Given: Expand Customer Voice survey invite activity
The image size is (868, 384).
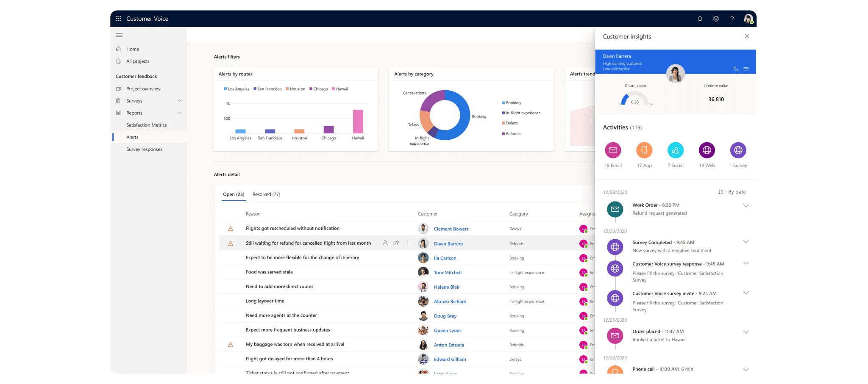Looking at the screenshot, I should click(746, 293).
